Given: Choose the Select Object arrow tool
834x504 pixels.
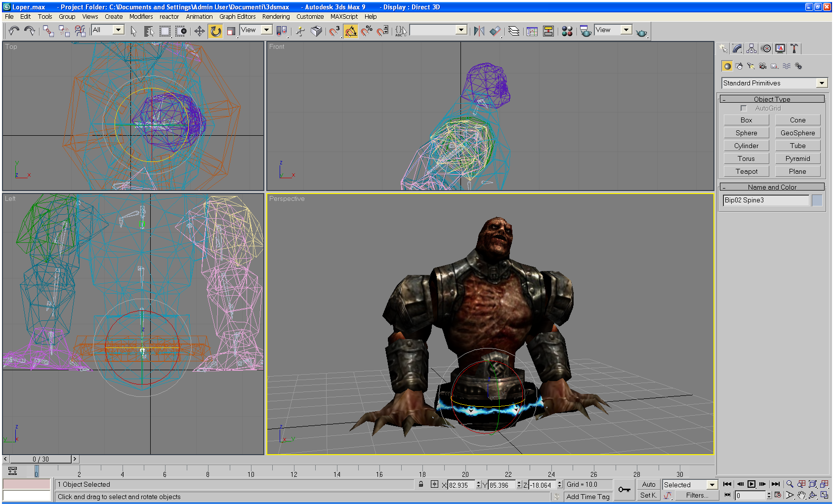Looking at the screenshot, I should [x=133, y=31].
